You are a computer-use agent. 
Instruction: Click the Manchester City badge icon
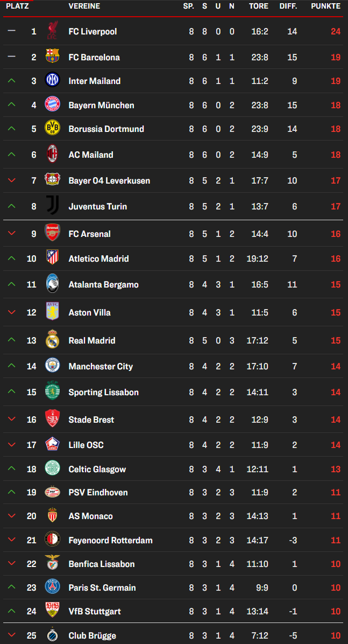(x=52, y=365)
